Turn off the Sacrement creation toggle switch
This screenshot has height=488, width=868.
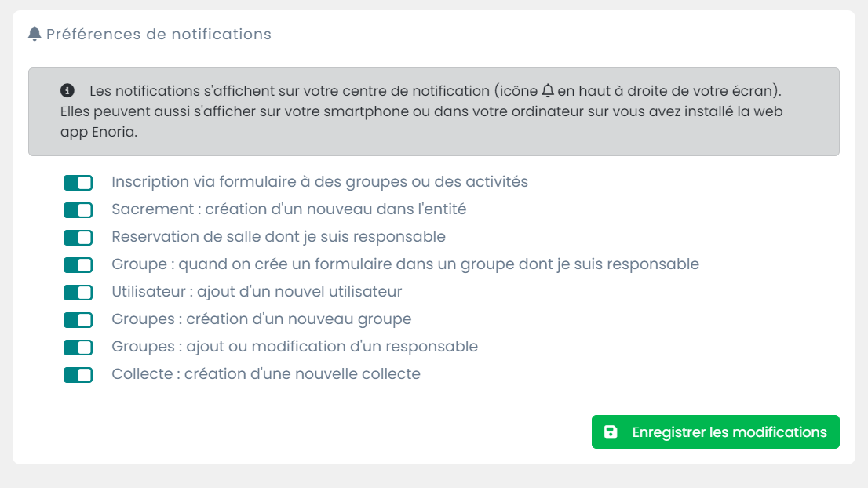[x=78, y=210]
